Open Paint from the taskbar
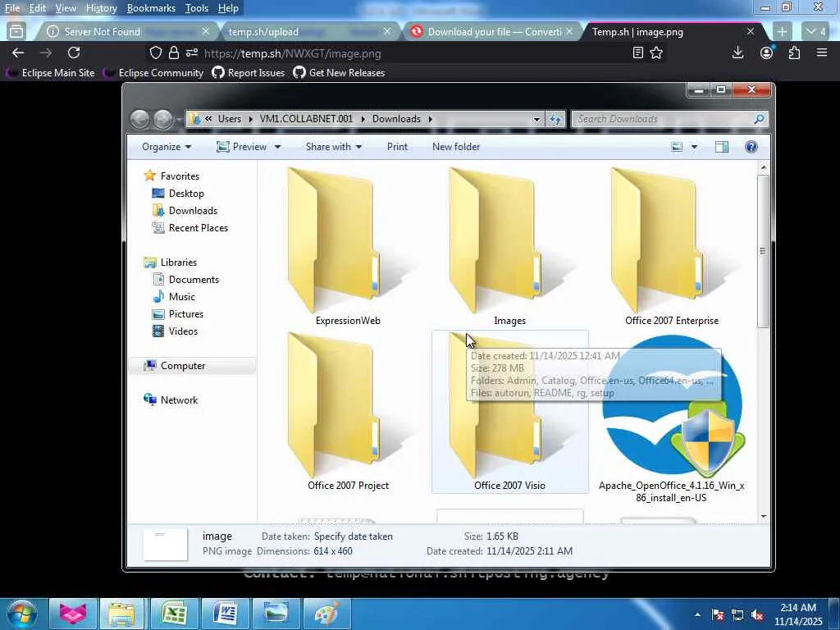Viewport: 840px width, 630px height. 326,614
